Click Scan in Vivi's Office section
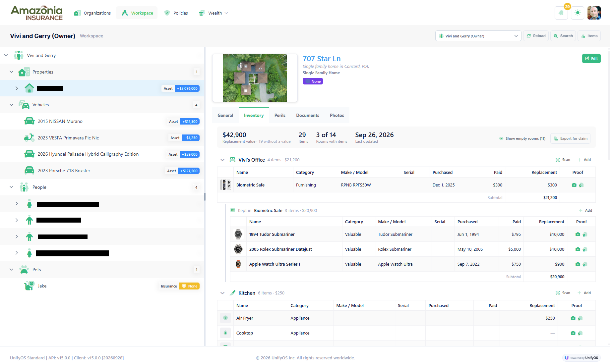This screenshot has height=364, width=610. [563, 160]
